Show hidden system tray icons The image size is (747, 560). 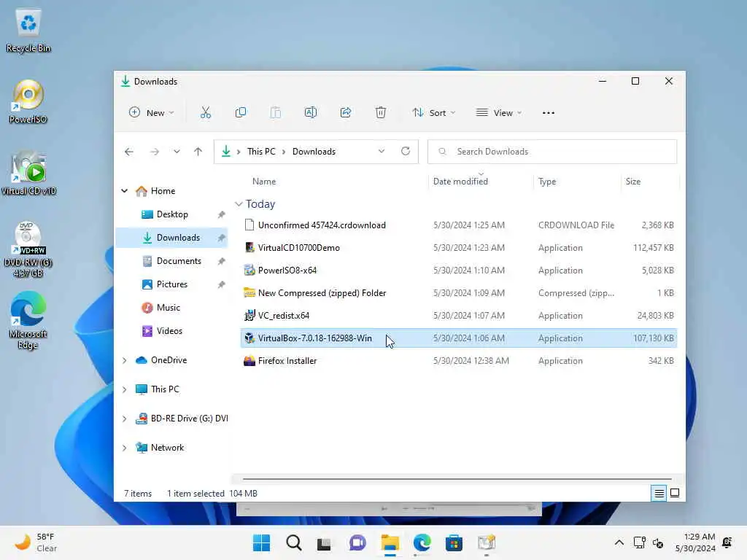(619, 542)
